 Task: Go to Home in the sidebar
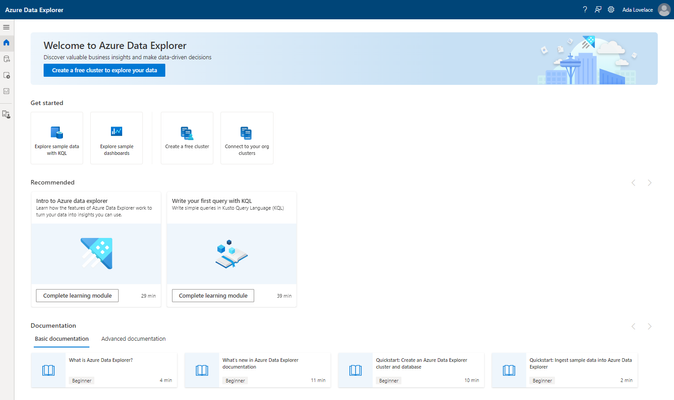[6, 43]
